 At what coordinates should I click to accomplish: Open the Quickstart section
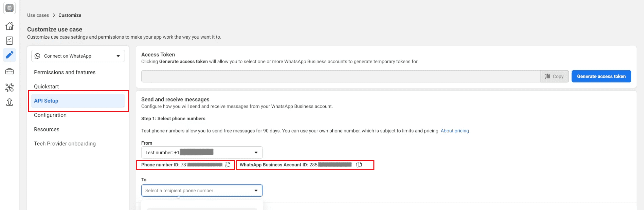tap(46, 86)
